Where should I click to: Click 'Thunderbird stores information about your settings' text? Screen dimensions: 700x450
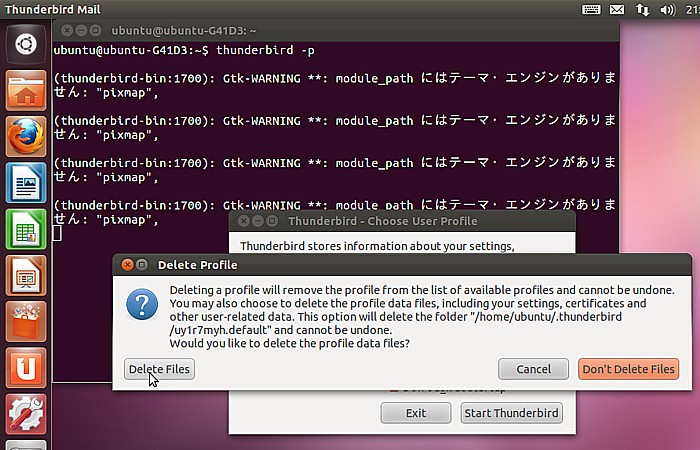(377, 246)
